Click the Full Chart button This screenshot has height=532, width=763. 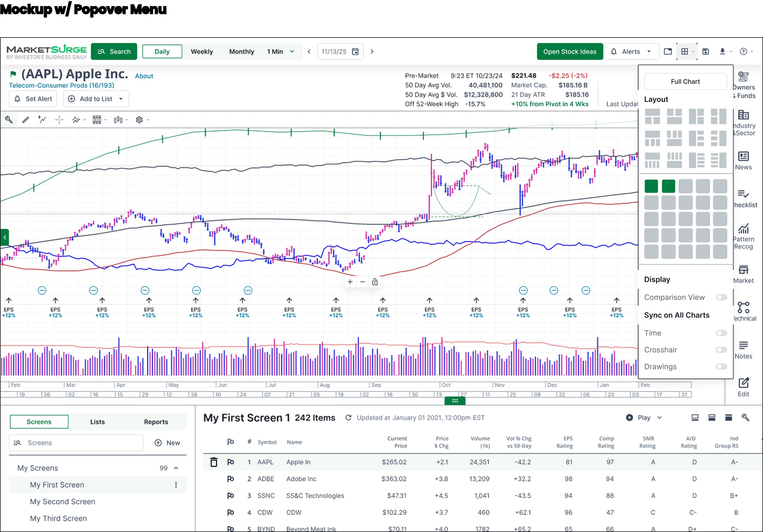(685, 81)
